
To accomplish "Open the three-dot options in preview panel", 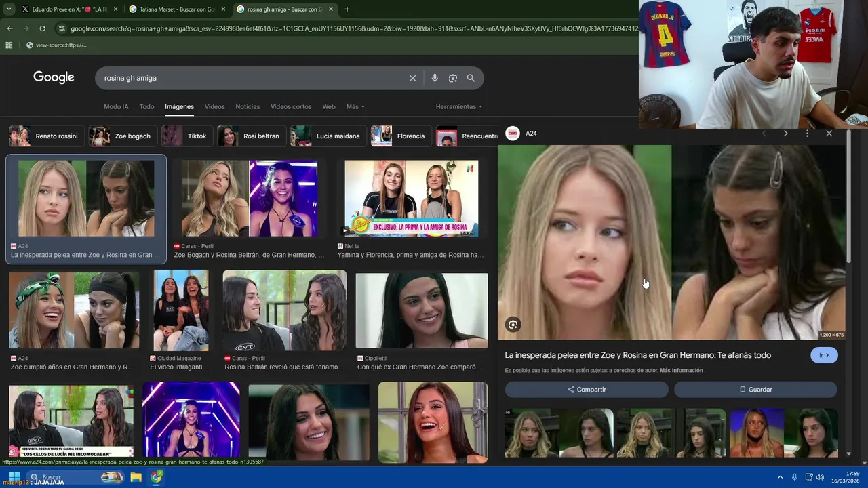I will [807, 134].
